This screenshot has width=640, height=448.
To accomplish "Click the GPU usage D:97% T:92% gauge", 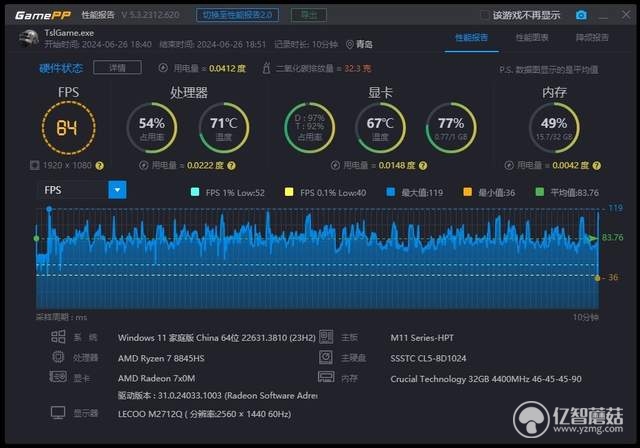I will coord(309,128).
